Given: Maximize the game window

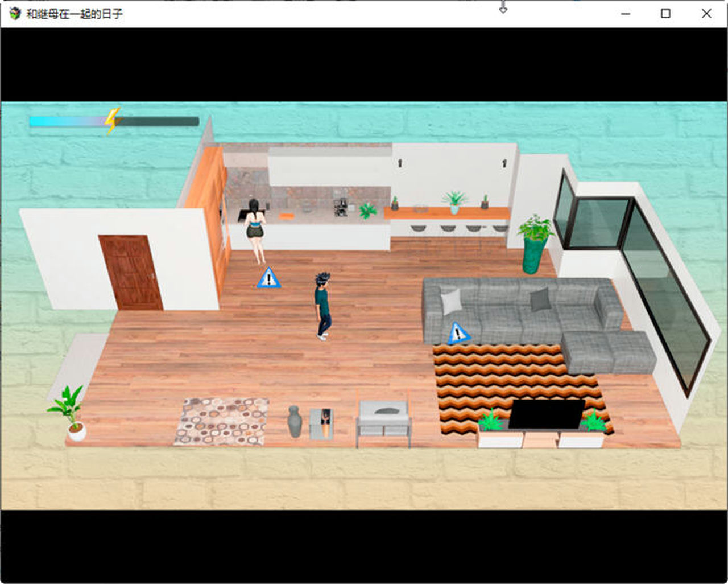Looking at the screenshot, I should click(665, 13).
